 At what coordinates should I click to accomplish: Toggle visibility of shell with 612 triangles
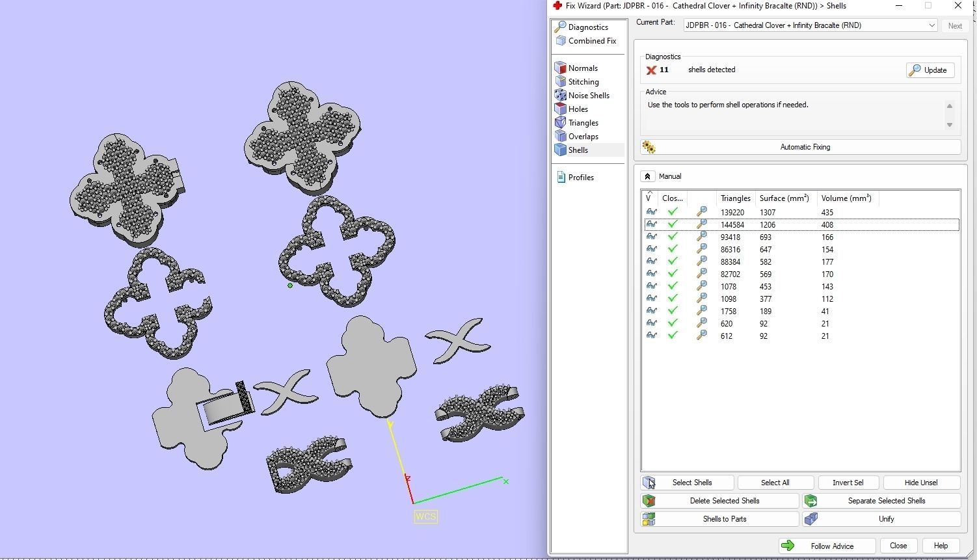click(x=651, y=336)
